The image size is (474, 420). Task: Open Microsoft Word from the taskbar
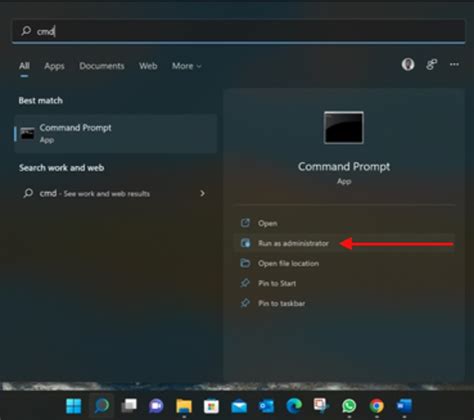[x=404, y=406]
